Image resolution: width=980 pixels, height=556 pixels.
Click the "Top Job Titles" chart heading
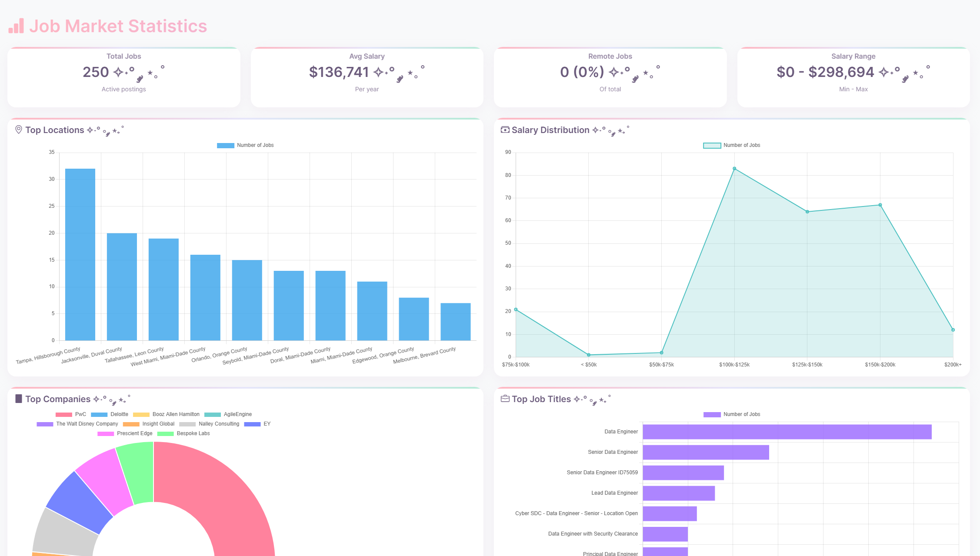tap(541, 399)
